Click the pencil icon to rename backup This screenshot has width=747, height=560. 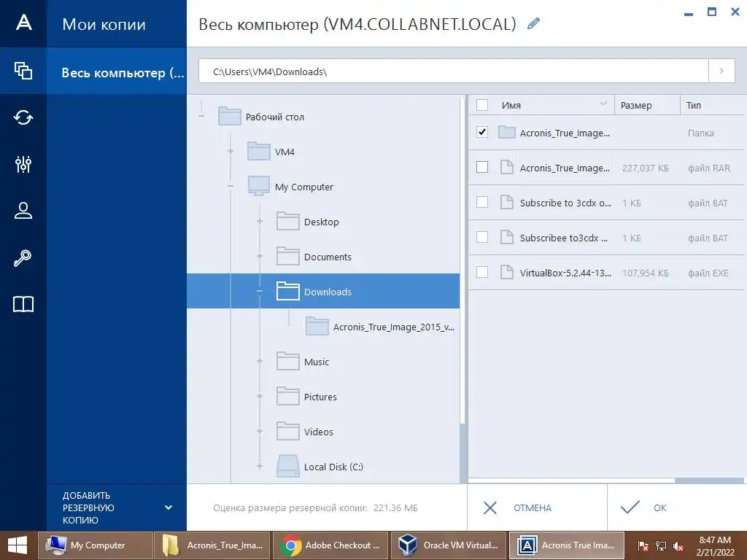[x=533, y=23]
